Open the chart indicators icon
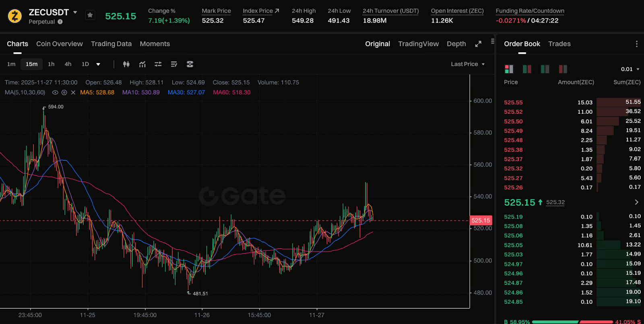The image size is (644, 324). click(142, 64)
